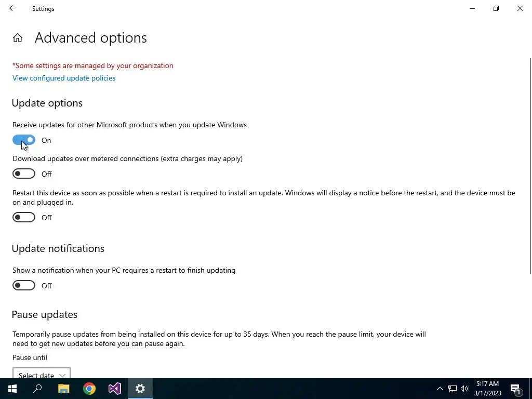Screen dimensions: 532x399
Task: Expand the Pause until Select date dropdown
Action: (42, 373)
